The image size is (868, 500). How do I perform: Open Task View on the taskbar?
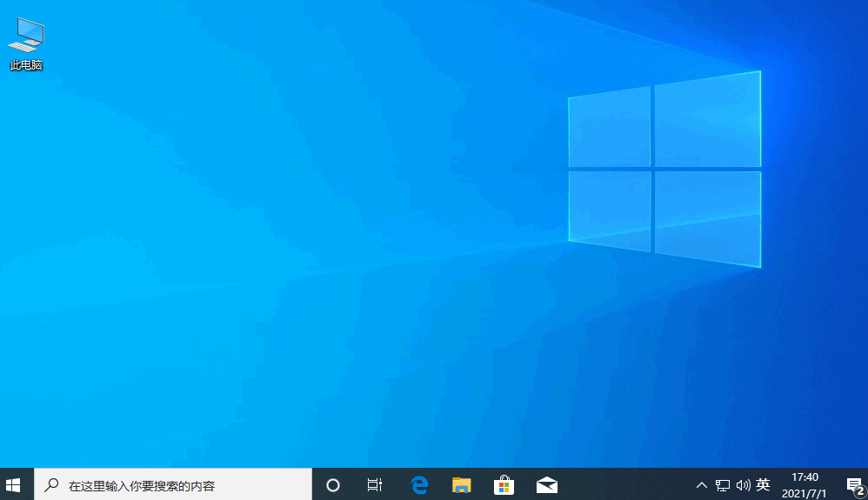[x=375, y=485]
